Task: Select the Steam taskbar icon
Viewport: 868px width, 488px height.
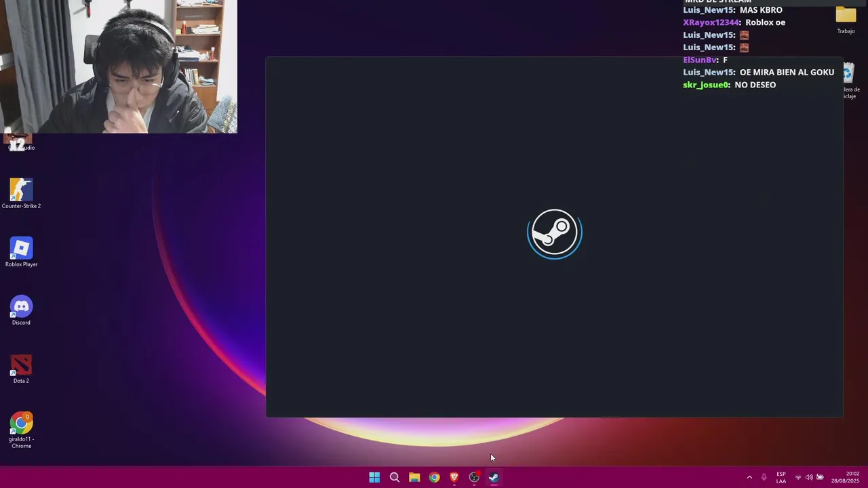Action: (494, 477)
